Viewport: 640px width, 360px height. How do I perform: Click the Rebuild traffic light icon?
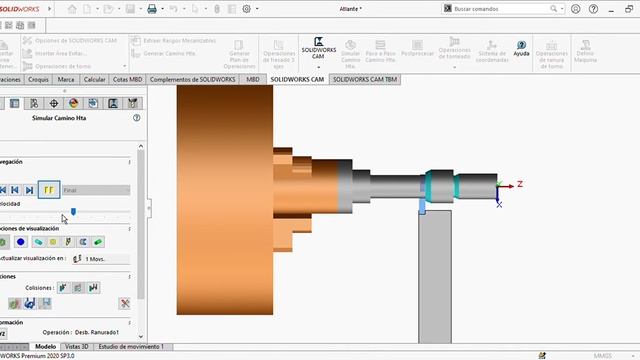pos(217,9)
